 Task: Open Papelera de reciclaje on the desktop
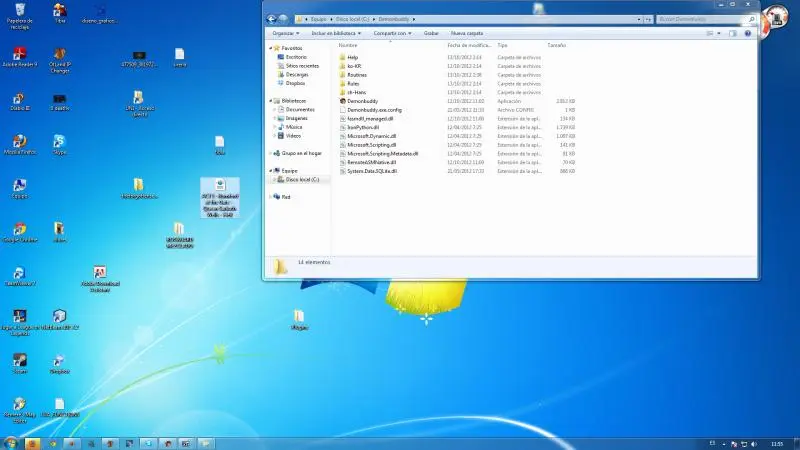point(17,11)
